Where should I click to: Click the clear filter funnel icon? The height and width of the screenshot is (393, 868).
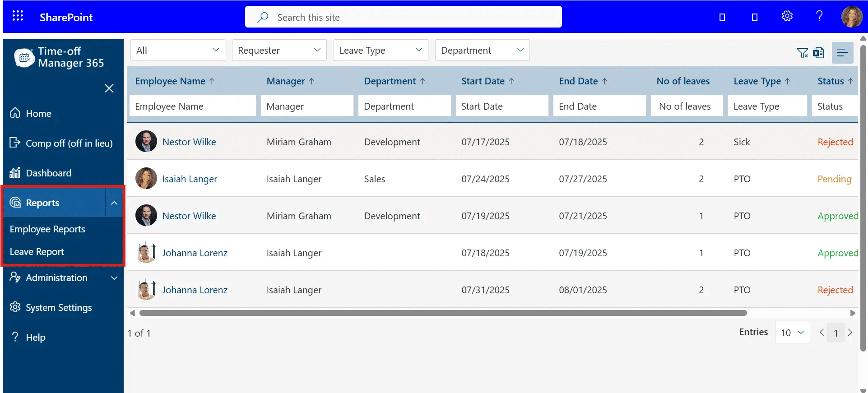(x=802, y=53)
